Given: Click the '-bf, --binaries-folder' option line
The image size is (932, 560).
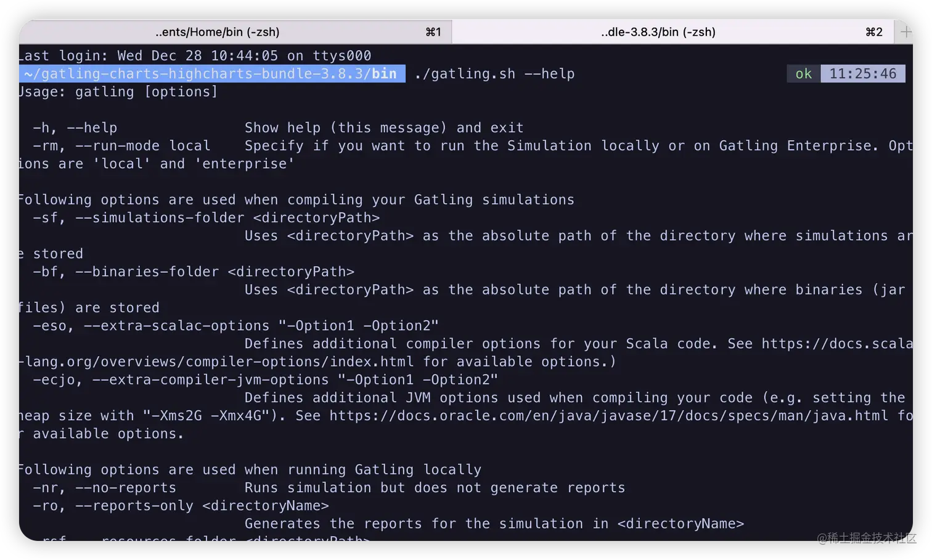Looking at the screenshot, I should pos(194,272).
